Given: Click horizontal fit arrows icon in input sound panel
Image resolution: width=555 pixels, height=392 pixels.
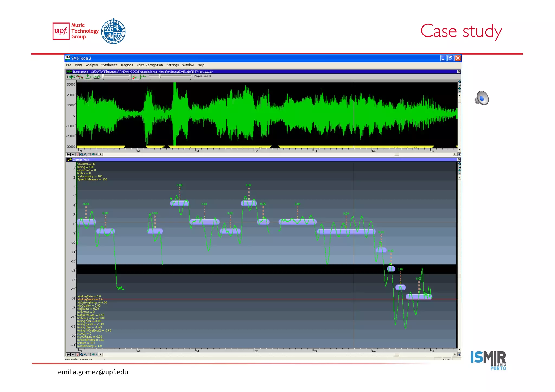Looking at the screenshot, I should pyautogui.click(x=95, y=154).
